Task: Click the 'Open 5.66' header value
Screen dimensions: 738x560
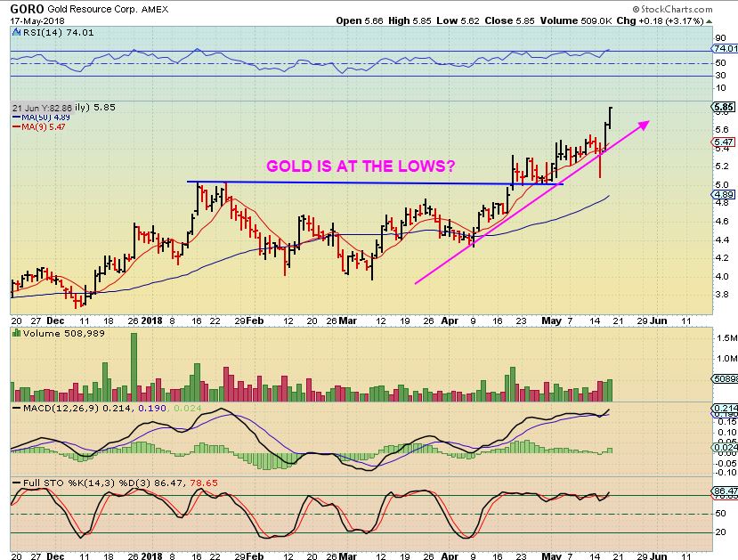Action: 360,20
